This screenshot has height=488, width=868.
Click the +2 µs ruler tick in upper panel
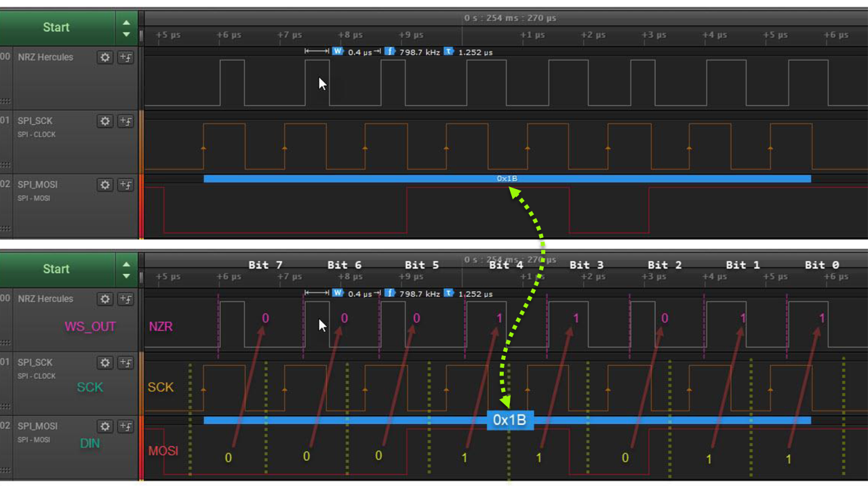click(x=593, y=35)
